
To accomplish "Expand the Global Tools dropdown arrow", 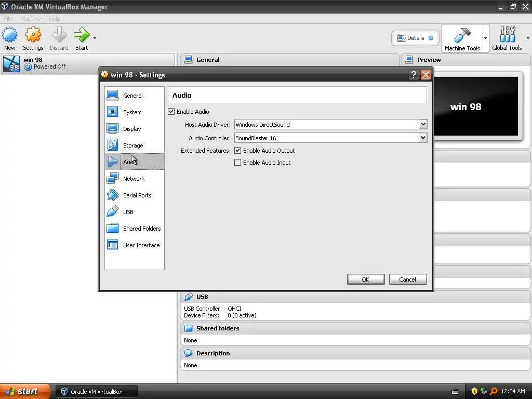I will (x=528, y=38).
